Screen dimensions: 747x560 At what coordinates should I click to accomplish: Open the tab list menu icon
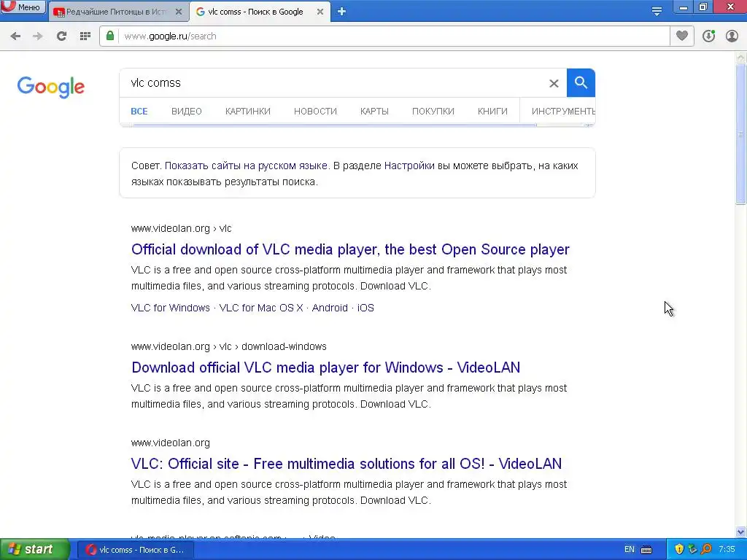[x=657, y=12]
